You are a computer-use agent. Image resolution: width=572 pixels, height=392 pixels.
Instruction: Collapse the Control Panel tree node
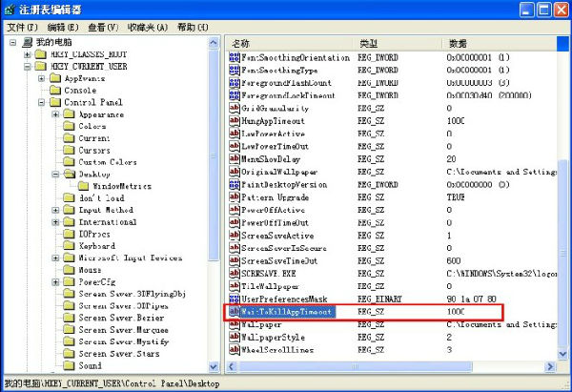[42, 102]
